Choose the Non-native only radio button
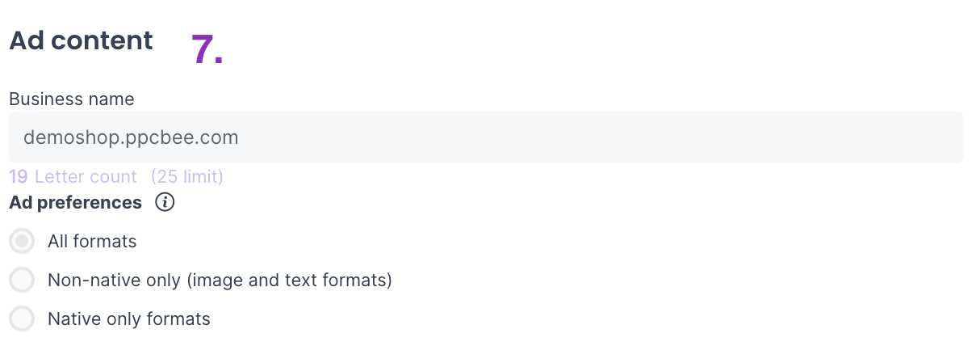Screen dimensions: 980x346 [22, 280]
